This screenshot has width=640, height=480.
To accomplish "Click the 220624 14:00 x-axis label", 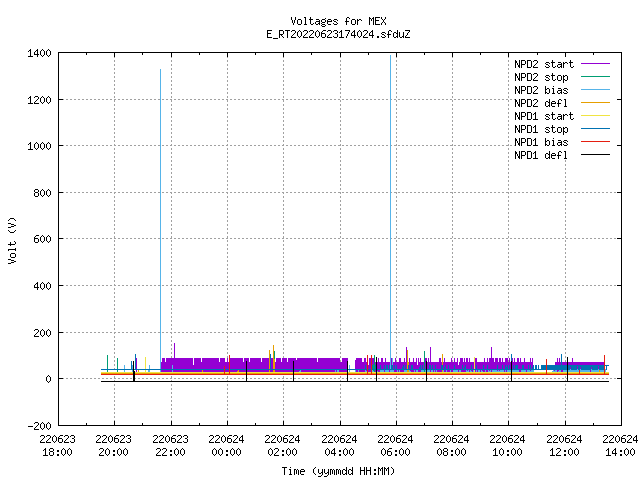I will click(620, 446).
